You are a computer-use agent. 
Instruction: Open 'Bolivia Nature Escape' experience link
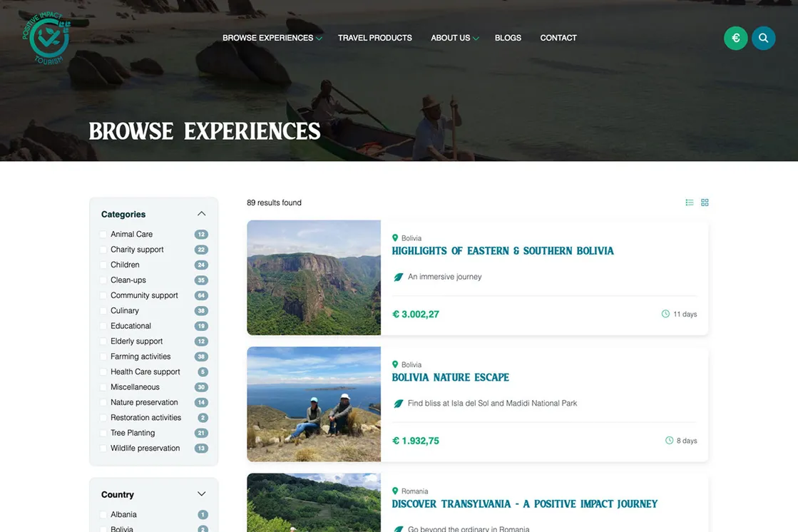pos(450,377)
